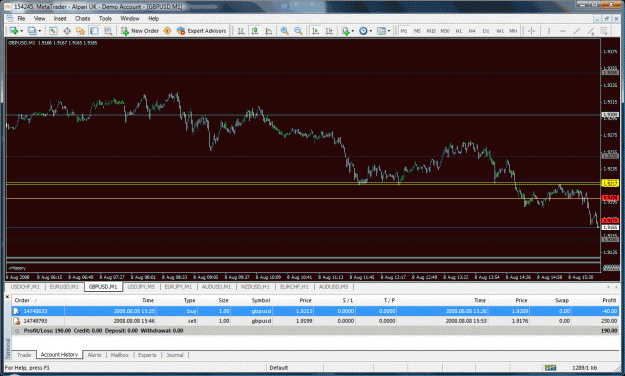
Task: Select the M1 timeframe button
Action: [404, 31]
